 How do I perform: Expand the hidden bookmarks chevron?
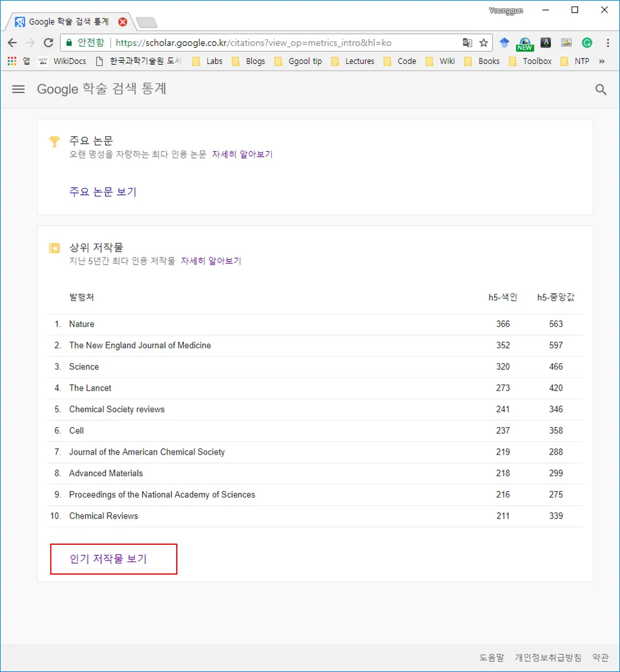(x=601, y=61)
